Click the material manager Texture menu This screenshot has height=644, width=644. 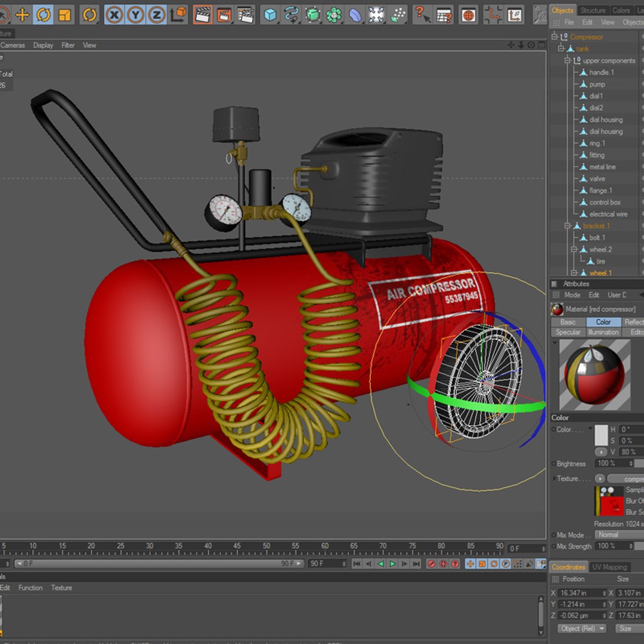61,588
